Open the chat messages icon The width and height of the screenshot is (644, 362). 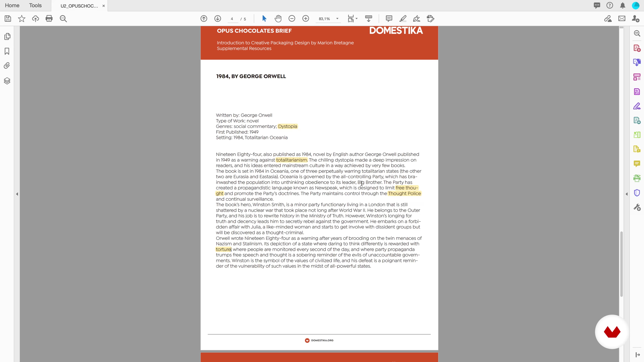pos(597,6)
